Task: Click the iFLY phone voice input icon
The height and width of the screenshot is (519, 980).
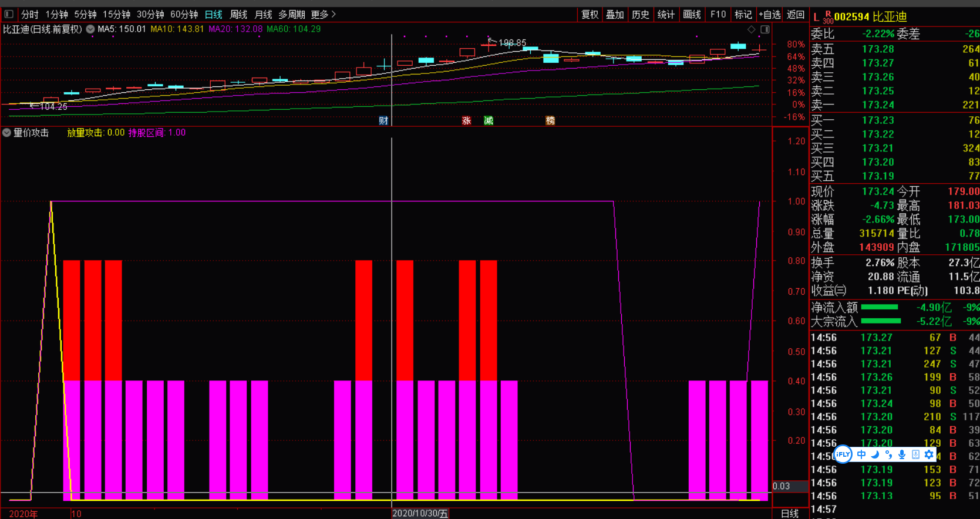Action: coord(915,454)
